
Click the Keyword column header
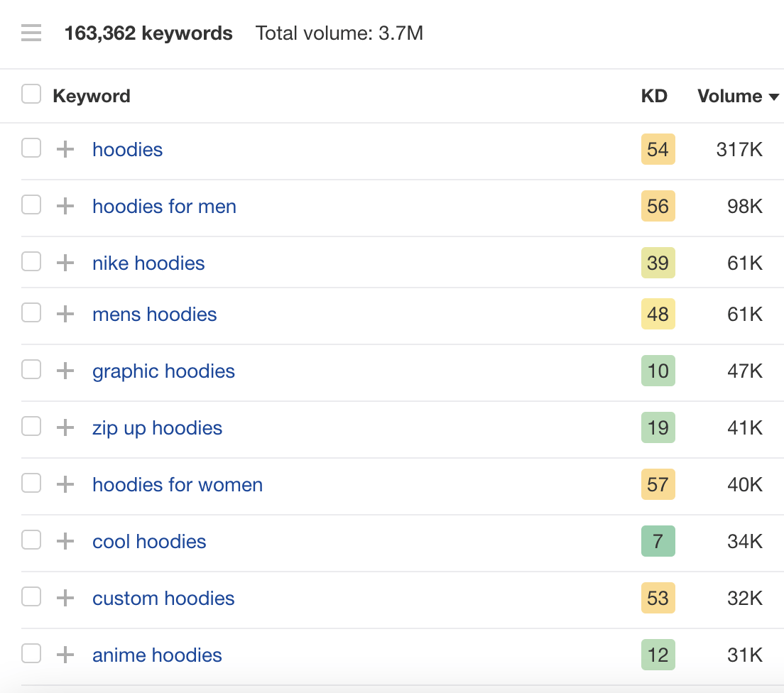click(91, 96)
